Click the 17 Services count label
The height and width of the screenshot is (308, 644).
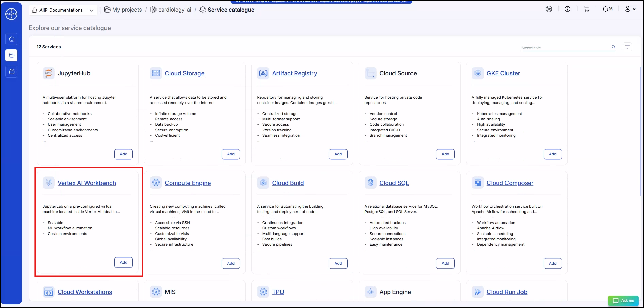pos(49,47)
